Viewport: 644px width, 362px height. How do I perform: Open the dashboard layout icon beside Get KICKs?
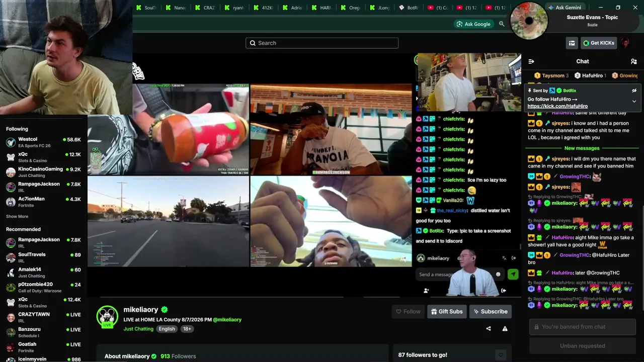click(572, 43)
